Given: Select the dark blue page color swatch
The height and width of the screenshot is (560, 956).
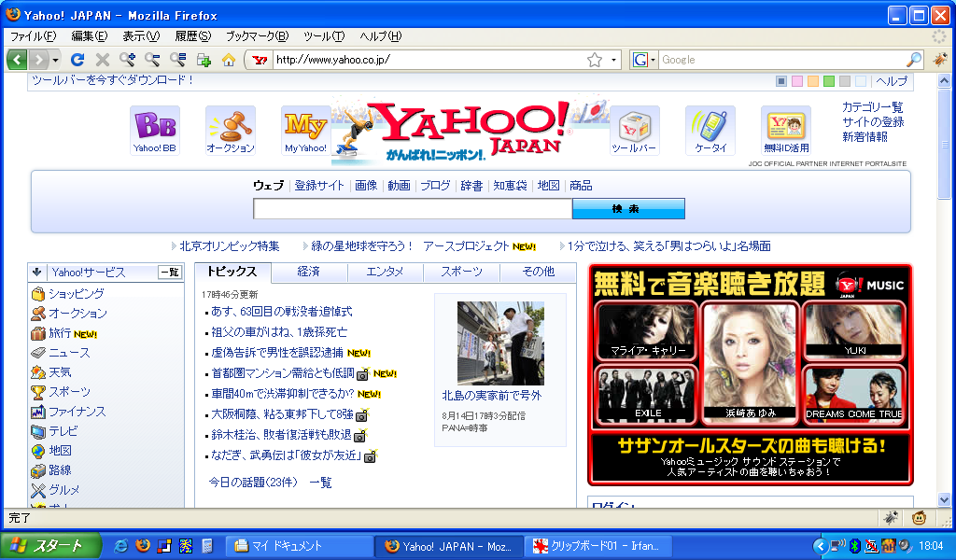Looking at the screenshot, I should [x=781, y=81].
